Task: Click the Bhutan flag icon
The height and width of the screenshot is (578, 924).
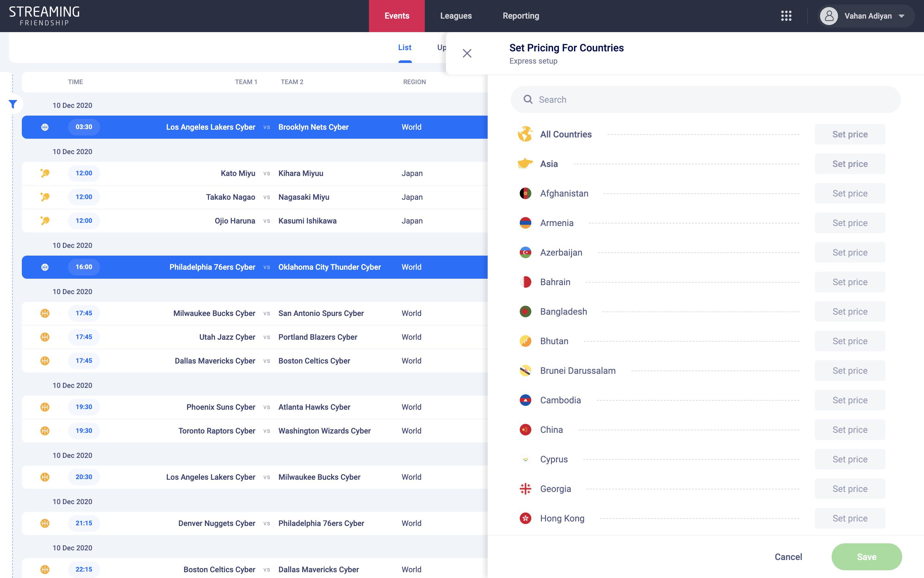Action: pyautogui.click(x=526, y=341)
